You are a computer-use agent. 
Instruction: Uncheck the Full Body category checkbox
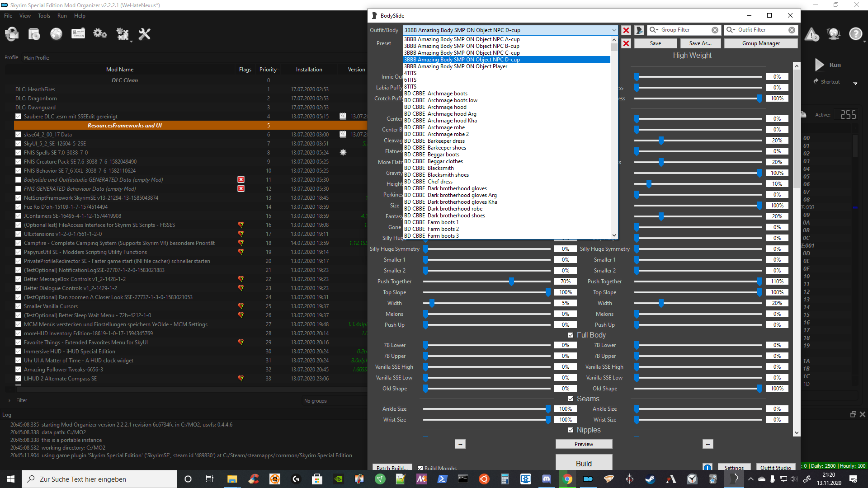click(x=571, y=335)
